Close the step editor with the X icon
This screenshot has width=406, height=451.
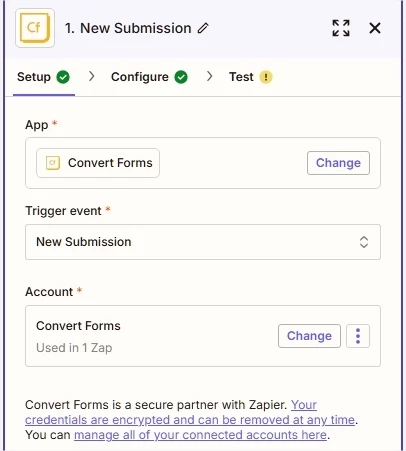pyautogui.click(x=375, y=28)
